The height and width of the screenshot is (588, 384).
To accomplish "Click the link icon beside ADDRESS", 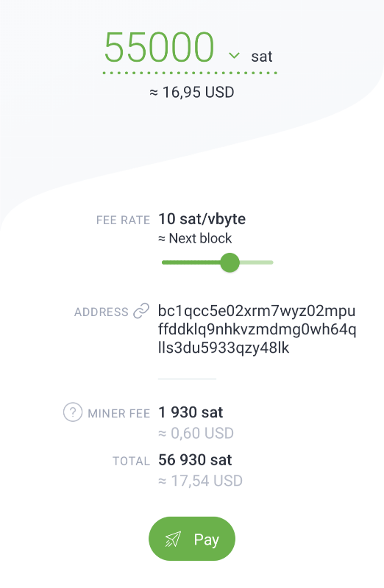I will [141, 311].
